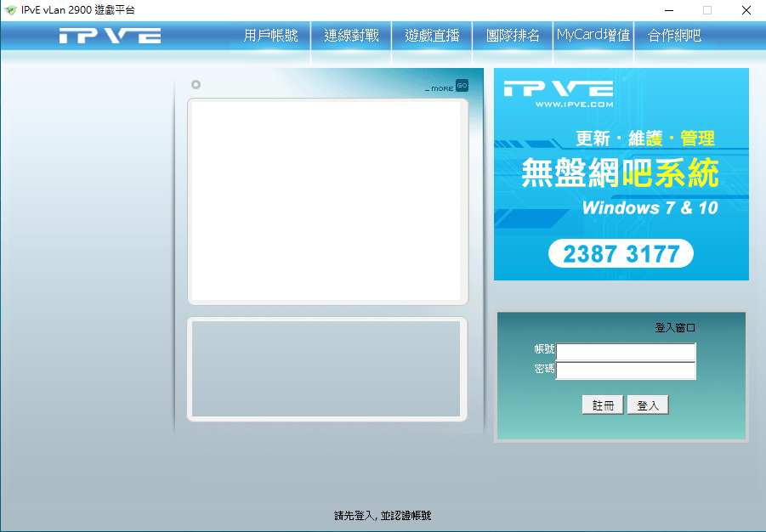Image resolution: width=766 pixels, height=532 pixels.
Task: Focus the 帳號 account input field
Action: [x=626, y=351]
